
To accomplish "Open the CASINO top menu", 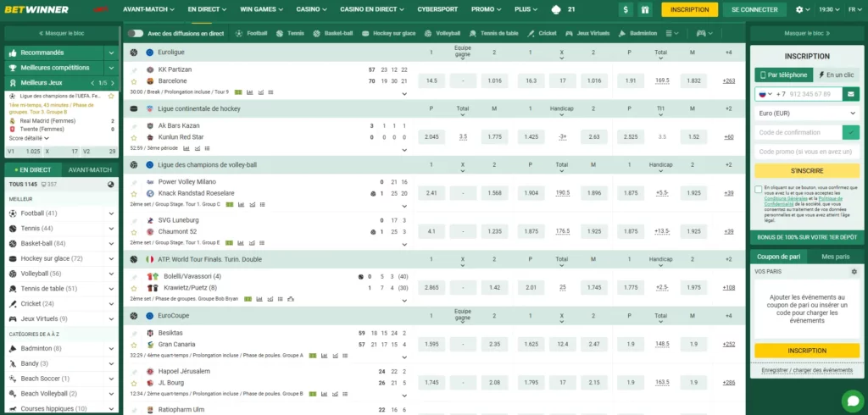I will click(x=312, y=9).
